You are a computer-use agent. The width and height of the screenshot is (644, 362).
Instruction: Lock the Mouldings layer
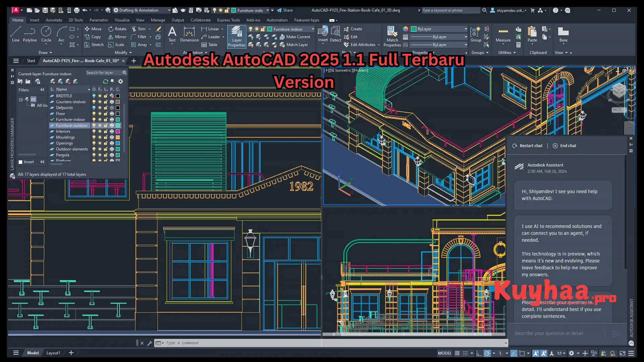click(x=106, y=137)
